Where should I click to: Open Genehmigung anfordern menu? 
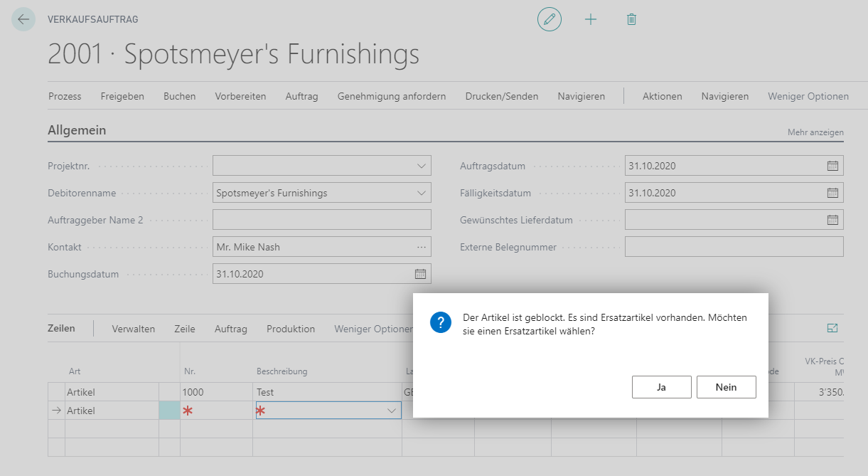(392, 96)
